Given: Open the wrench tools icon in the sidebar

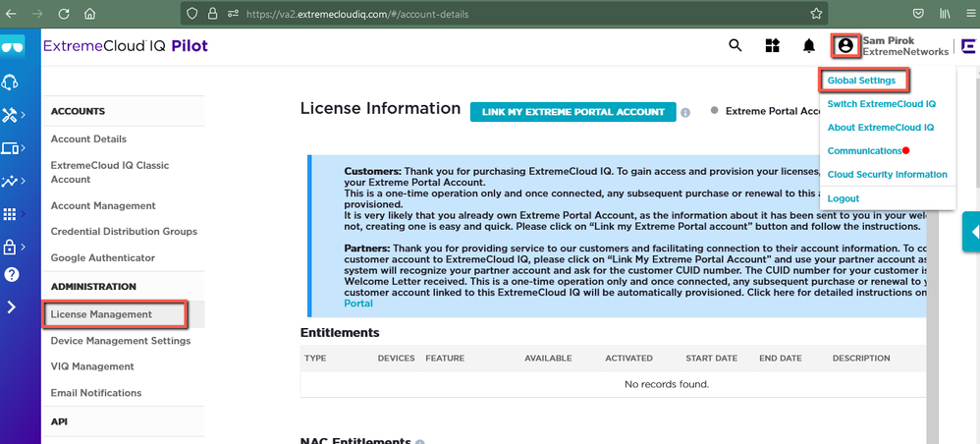Looking at the screenshot, I should pos(10,115).
